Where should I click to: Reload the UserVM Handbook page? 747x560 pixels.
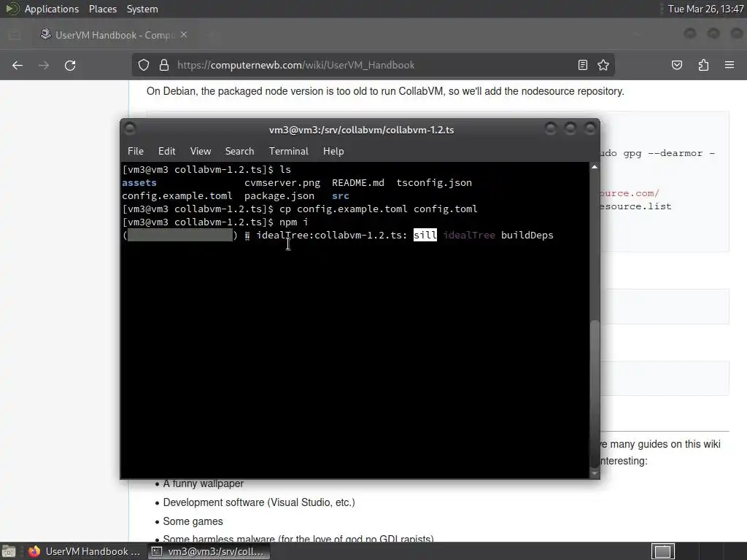[70, 65]
